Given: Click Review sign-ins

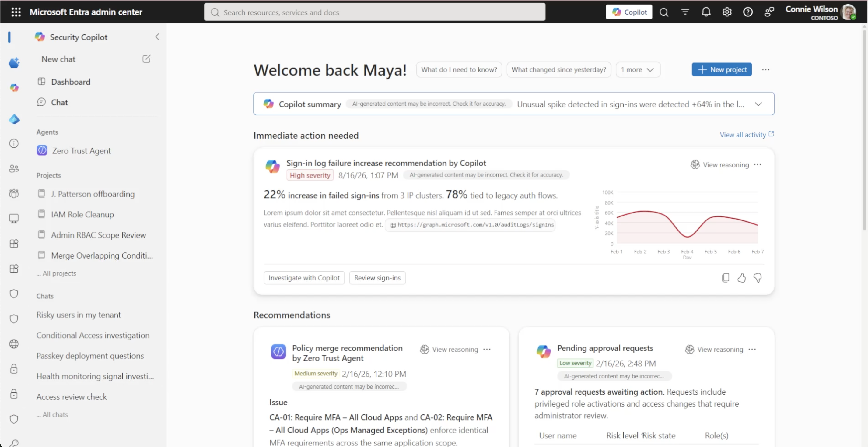Looking at the screenshot, I should 377,278.
